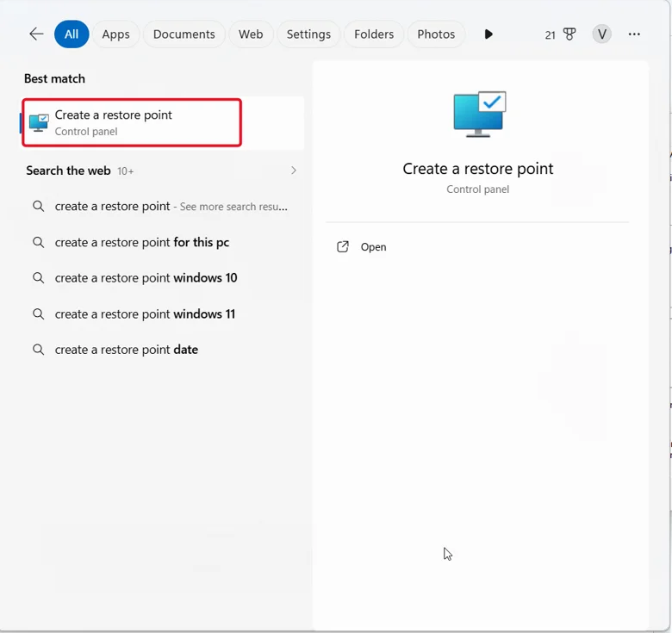Screen dimensions: 672x633
Task: Switch to the Documents filter tab
Action: [x=184, y=34]
